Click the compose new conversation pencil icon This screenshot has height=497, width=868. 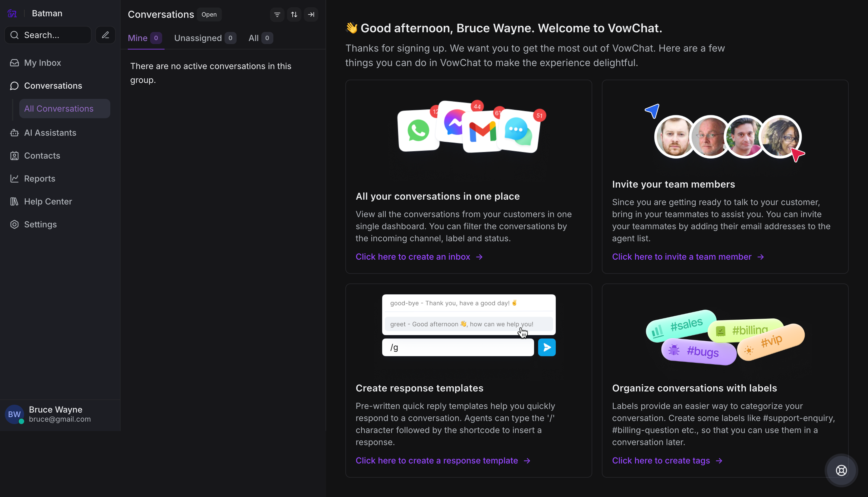coord(105,35)
